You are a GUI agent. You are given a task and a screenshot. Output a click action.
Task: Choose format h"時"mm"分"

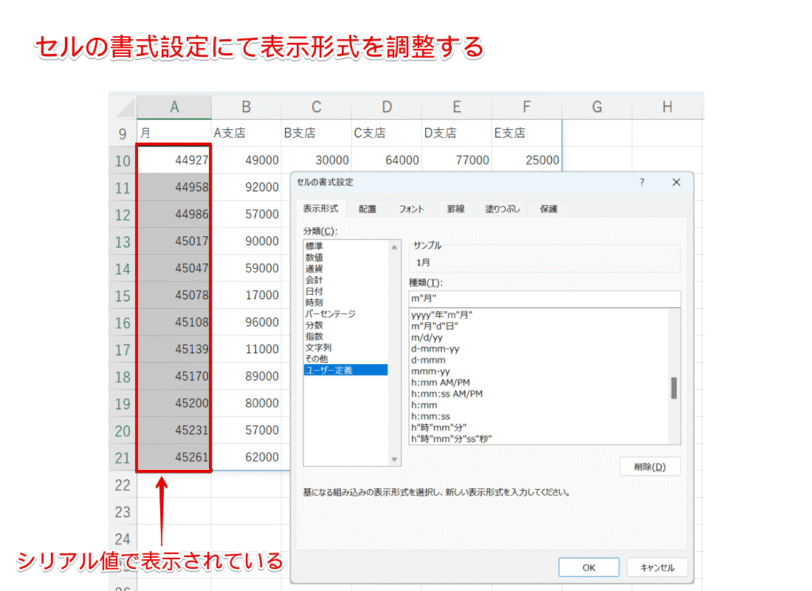pos(539,428)
